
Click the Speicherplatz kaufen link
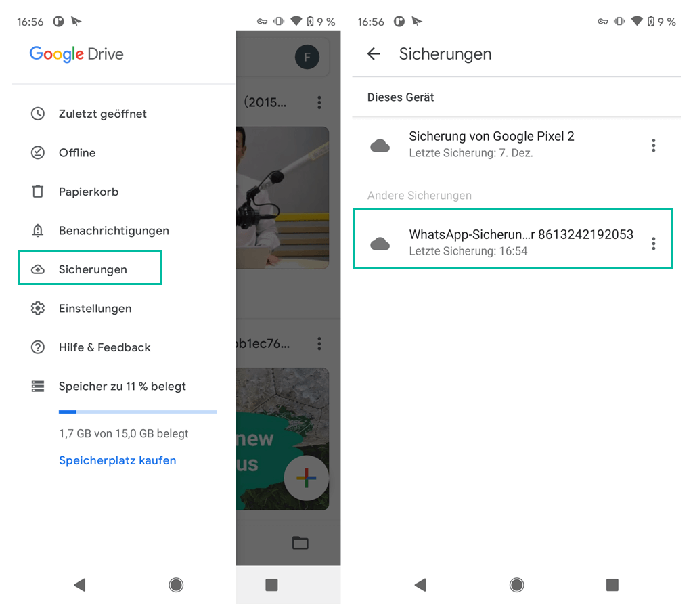[x=118, y=460]
